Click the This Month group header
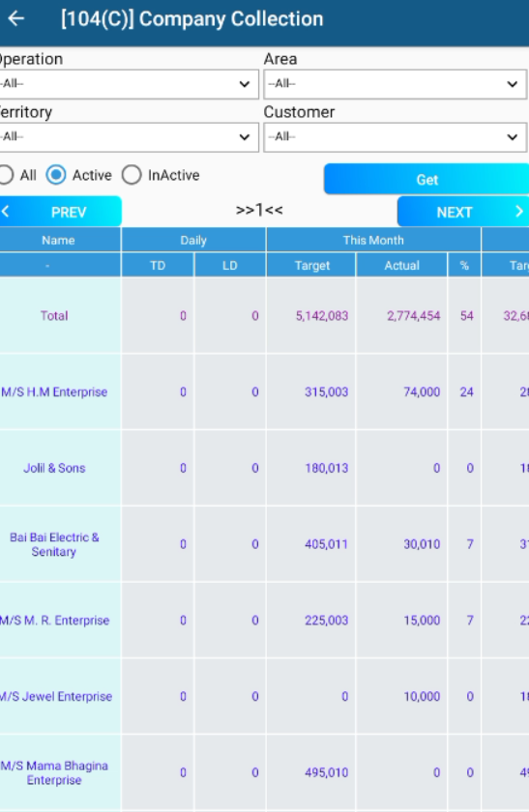529x812 pixels. 373,241
